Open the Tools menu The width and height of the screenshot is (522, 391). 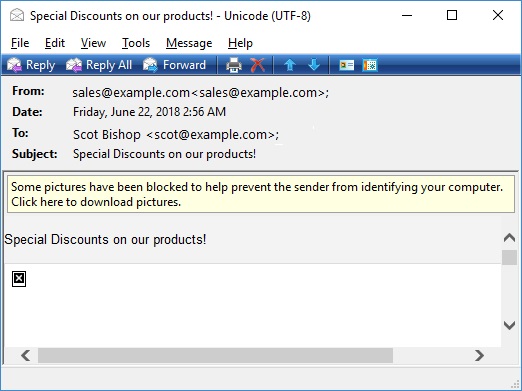click(x=136, y=43)
